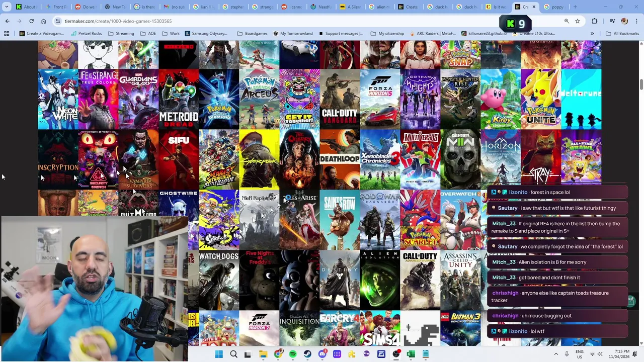Open the 'Create a Videogam...' bookmark
Viewport: 644px width, 362px height.
click(x=41, y=34)
